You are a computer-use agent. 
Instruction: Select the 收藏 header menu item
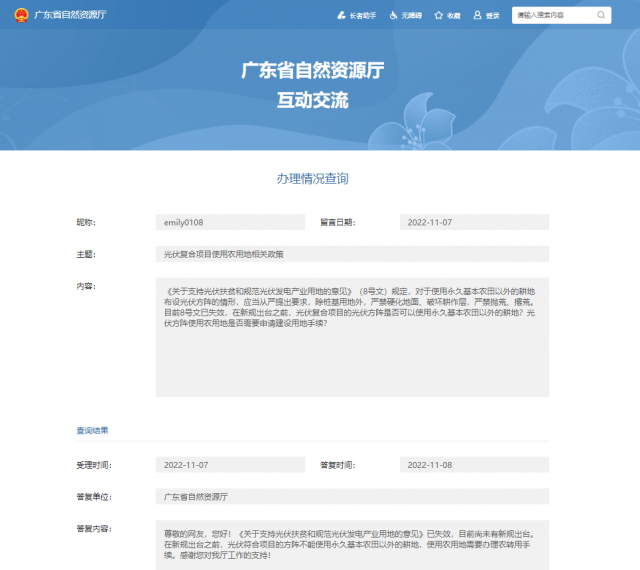point(454,16)
